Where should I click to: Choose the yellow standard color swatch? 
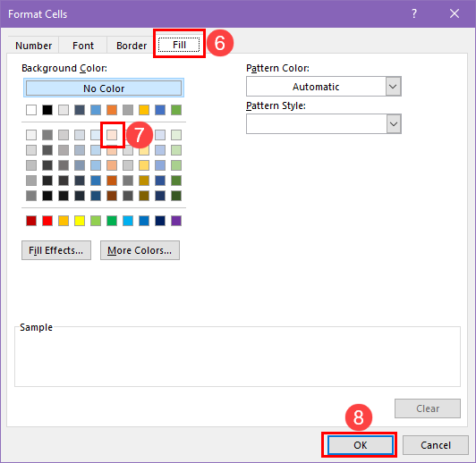(80, 221)
